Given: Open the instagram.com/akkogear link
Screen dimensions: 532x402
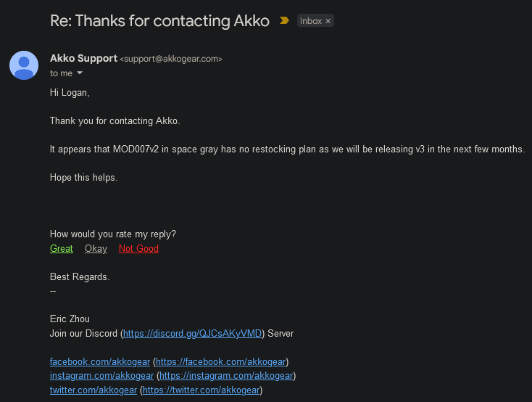Looking at the screenshot, I should pyautogui.click(x=101, y=376).
